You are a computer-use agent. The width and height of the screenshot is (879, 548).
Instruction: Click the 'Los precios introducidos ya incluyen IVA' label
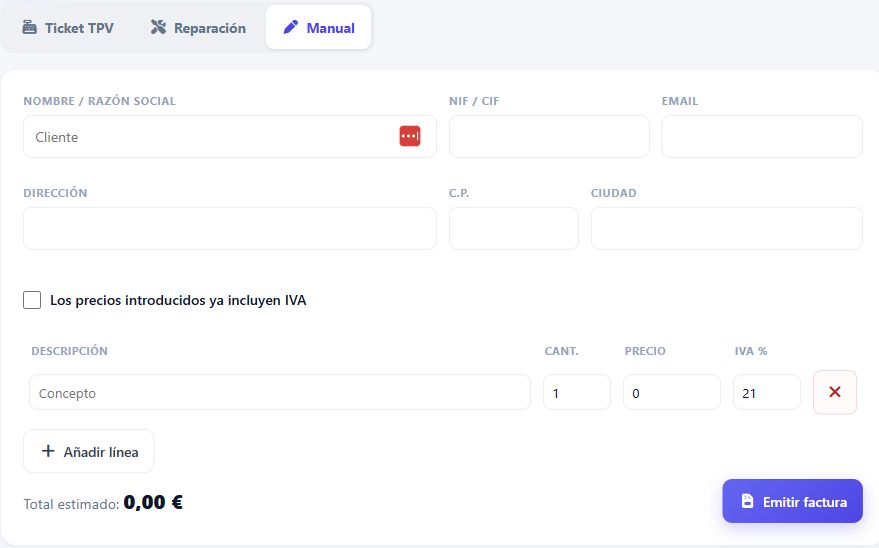coord(178,300)
